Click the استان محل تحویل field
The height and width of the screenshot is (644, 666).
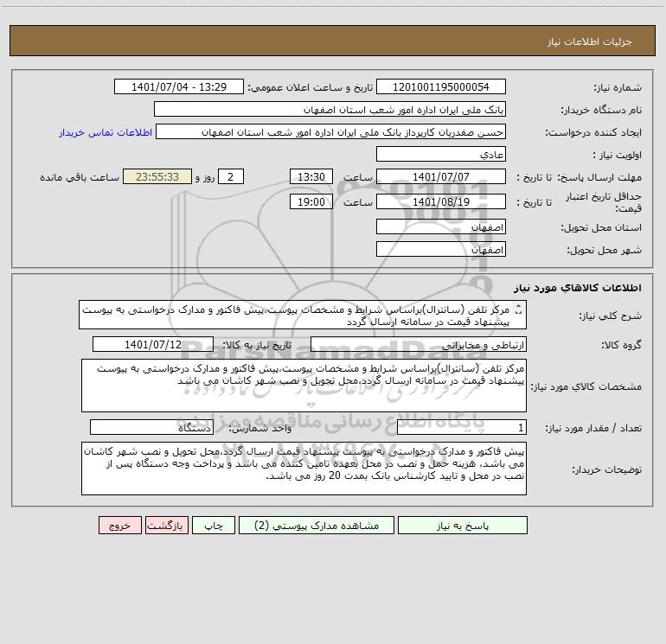(x=441, y=226)
